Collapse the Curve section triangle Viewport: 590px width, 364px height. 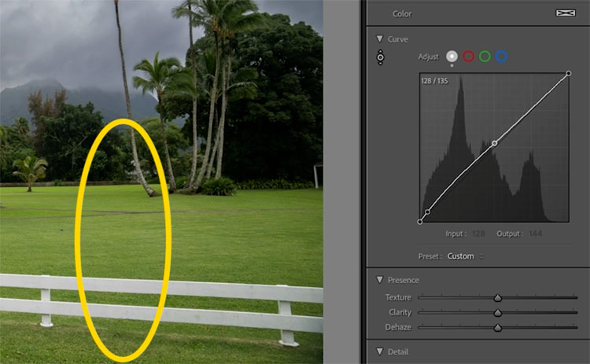tap(379, 39)
